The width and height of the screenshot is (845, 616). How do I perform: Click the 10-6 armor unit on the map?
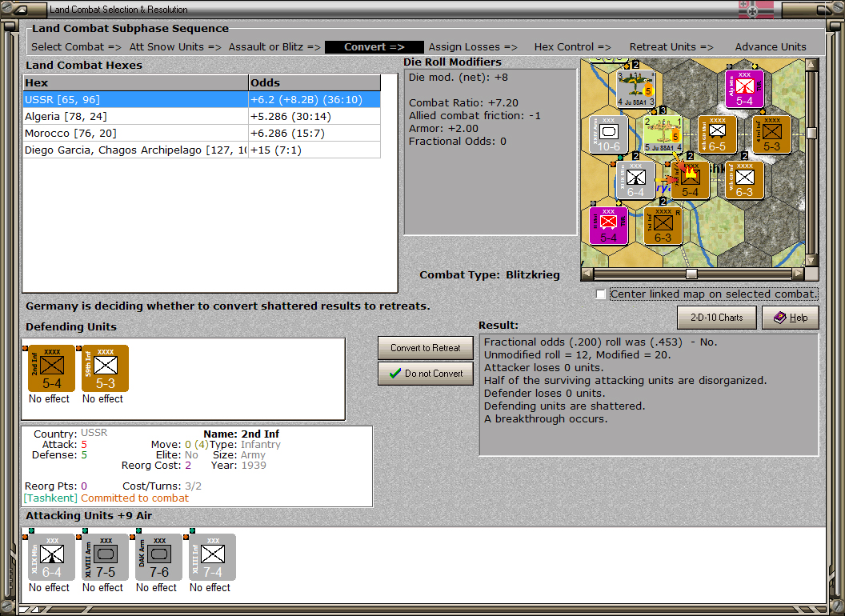pos(609,135)
